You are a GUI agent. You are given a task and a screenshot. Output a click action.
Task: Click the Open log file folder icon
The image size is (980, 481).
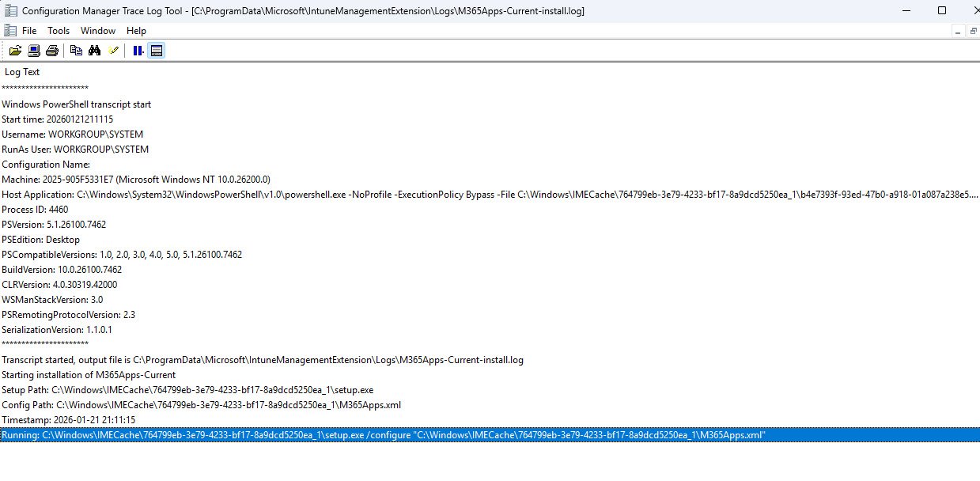coord(15,51)
